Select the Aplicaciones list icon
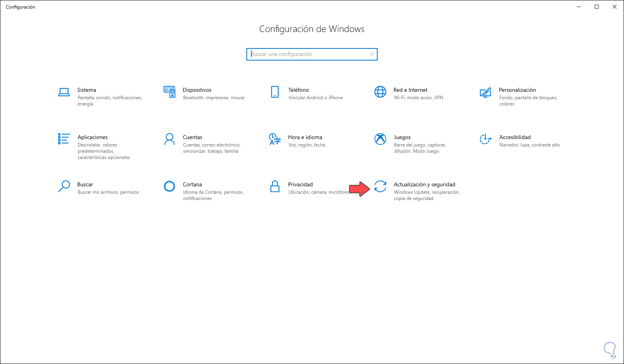The height and width of the screenshot is (364, 624). click(64, 139)
